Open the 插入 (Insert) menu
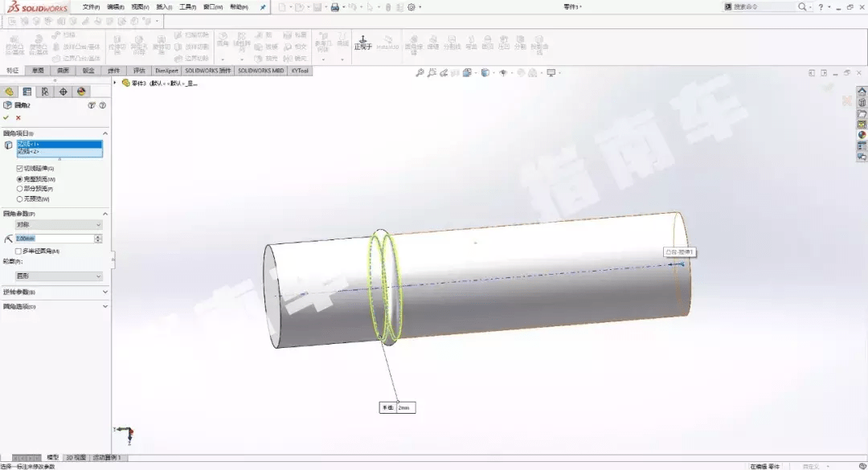 [164, 6]
